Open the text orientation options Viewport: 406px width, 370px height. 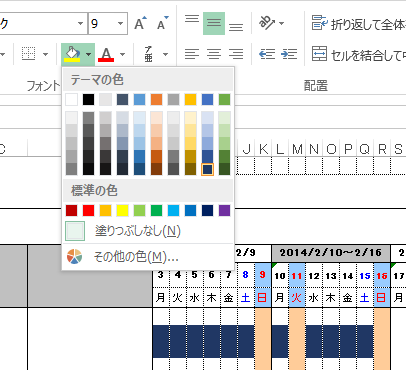coord(267,23)
